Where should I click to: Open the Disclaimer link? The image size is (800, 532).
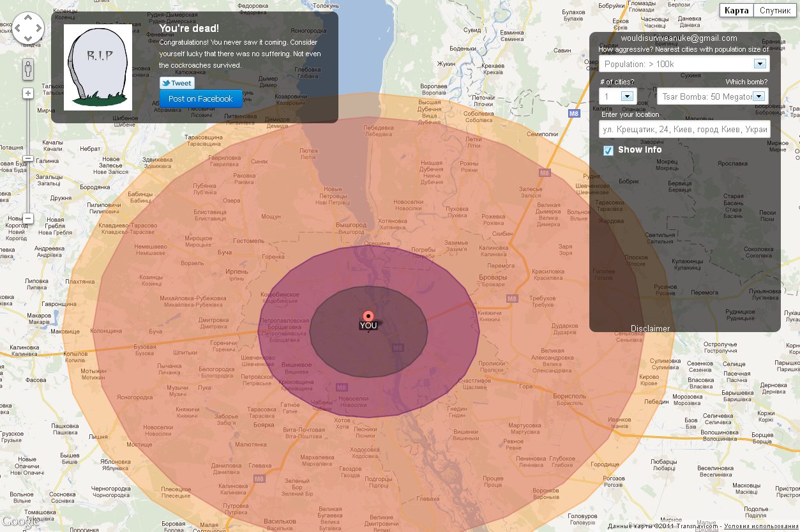[651, 329]
